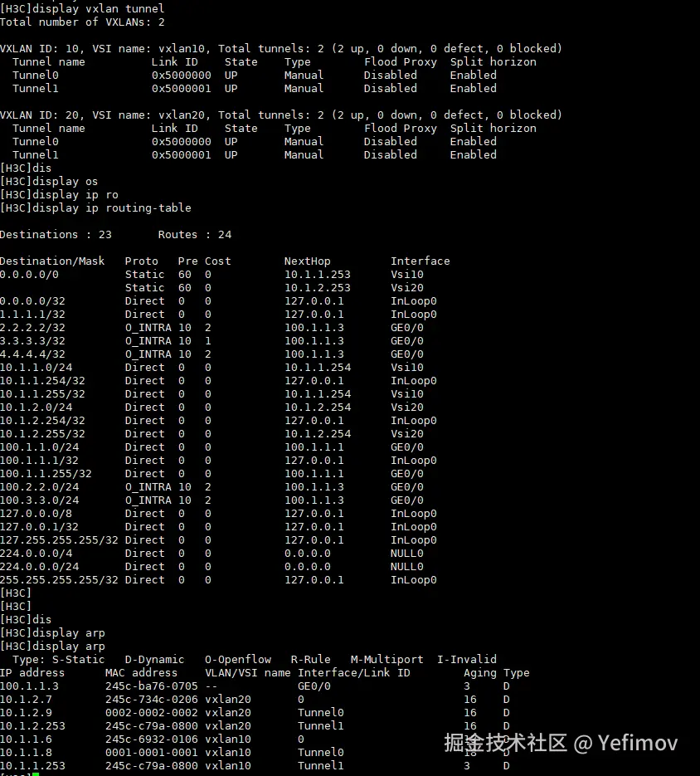
Task: Click MAC address 0002-0002-0002
Action: point(152,713)
